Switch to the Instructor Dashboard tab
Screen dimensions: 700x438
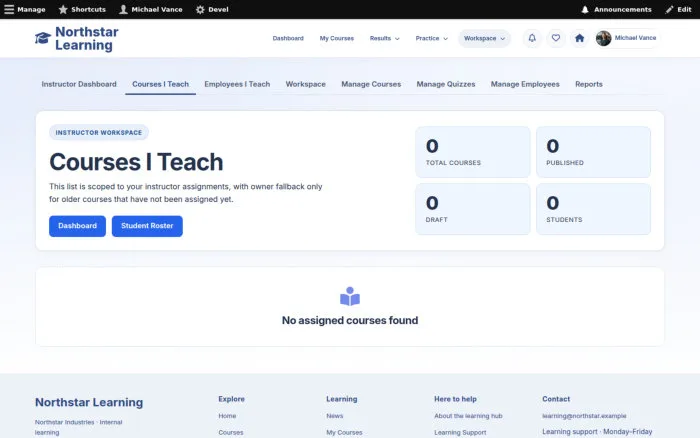(79, 84)
